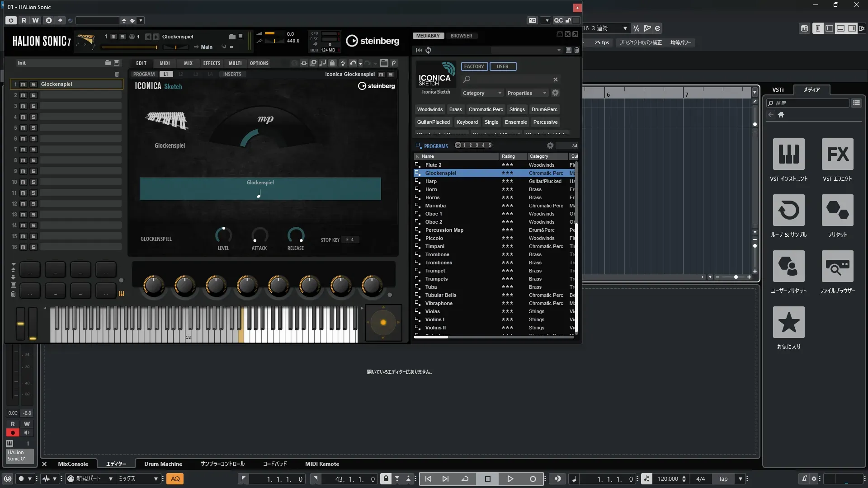Image resolution: width=868 pixels, height=488 pixels.
Task: Click the FACTORY filter button
Action: (x=474, y=66)
